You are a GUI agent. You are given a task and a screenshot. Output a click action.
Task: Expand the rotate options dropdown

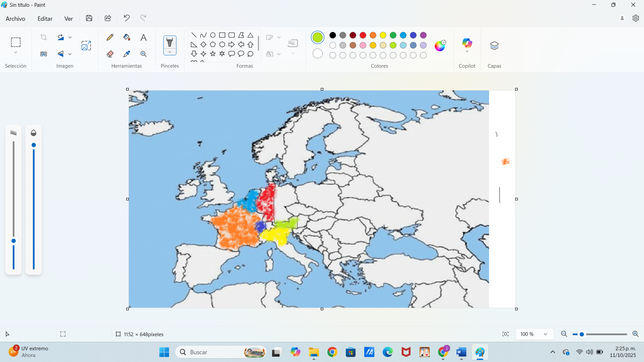tap(70, 37)
